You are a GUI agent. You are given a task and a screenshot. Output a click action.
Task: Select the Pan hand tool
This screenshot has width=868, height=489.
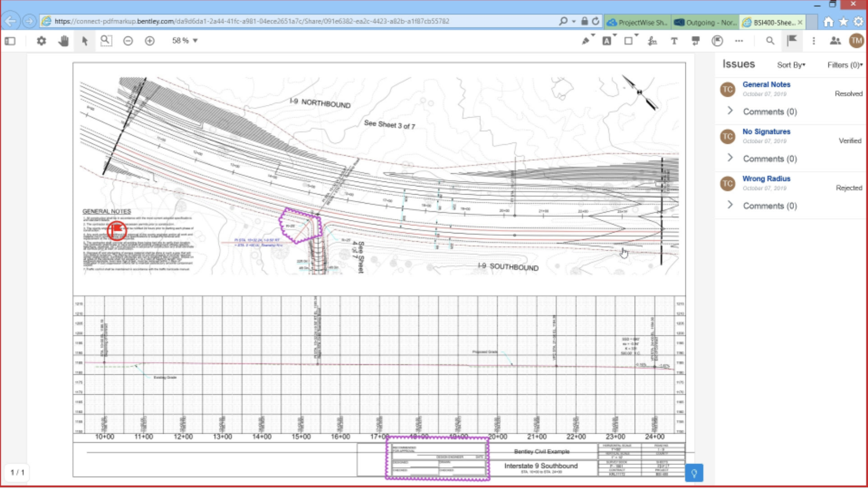pyautogui.click(x=63, y=41)
